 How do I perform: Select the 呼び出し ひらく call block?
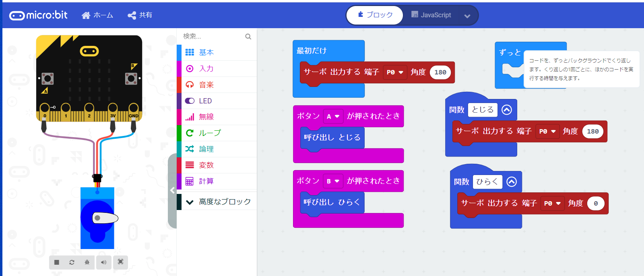(x=332, y=202)
